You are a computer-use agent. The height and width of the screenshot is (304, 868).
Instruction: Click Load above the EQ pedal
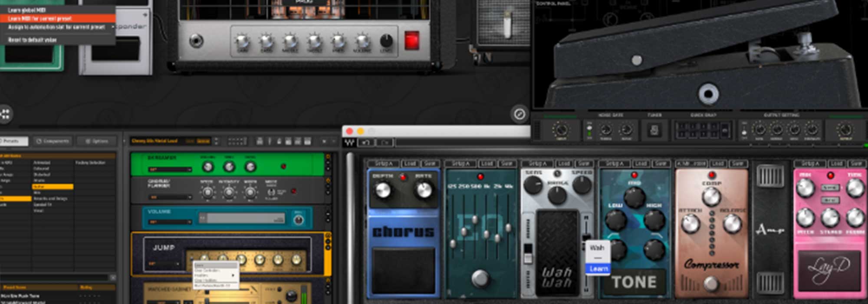(487, 163)
